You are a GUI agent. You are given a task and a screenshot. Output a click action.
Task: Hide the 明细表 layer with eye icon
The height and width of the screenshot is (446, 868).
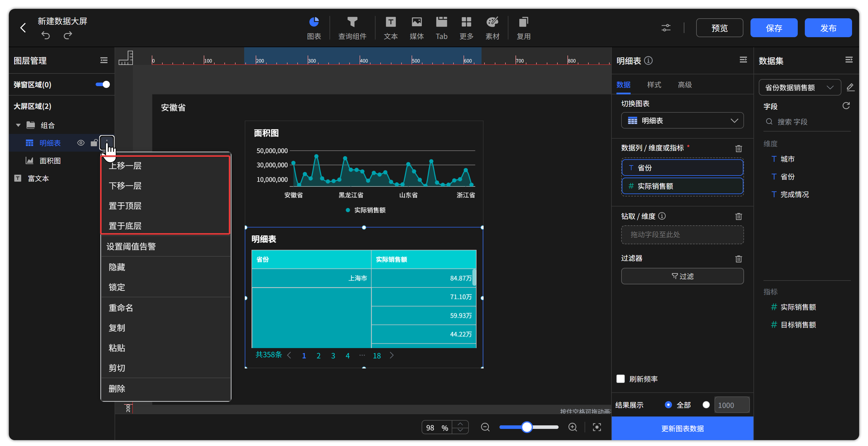coord(81,143)
